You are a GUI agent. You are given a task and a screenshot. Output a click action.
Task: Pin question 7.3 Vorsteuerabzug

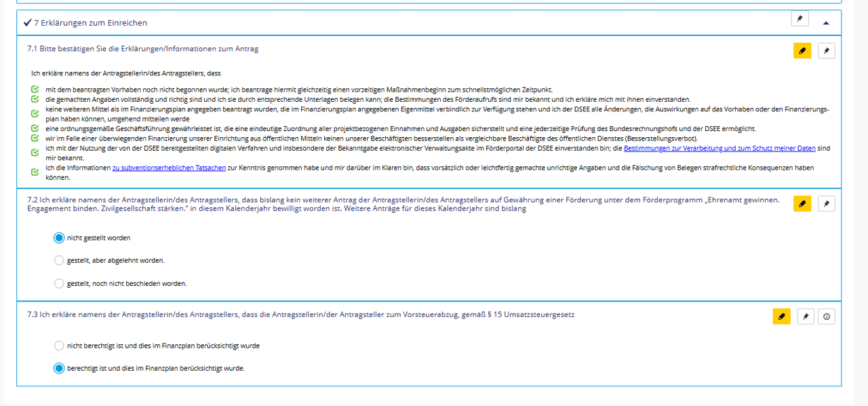click(805, 316)
